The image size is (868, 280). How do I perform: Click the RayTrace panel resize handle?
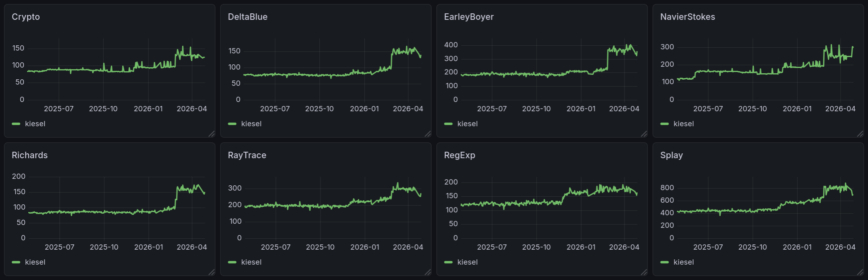428,272
